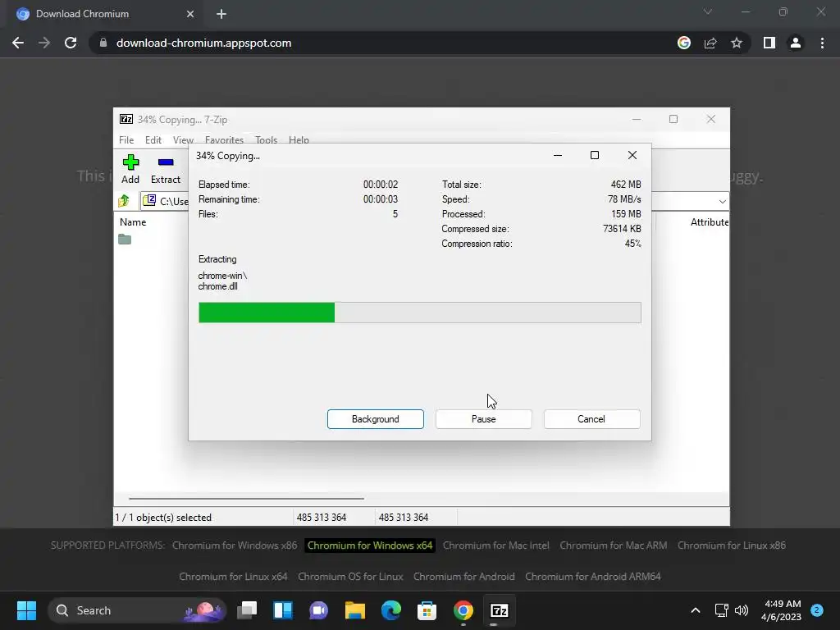The image size is (840, 630).
Task: Open Chrome side panel icon
Action: pos(769,43)
